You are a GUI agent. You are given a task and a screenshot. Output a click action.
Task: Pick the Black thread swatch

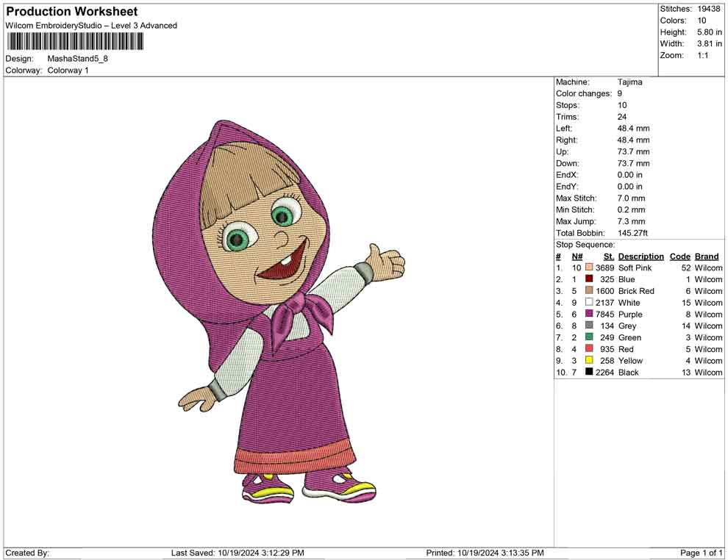pyautogui.click(x=589, y=372)
